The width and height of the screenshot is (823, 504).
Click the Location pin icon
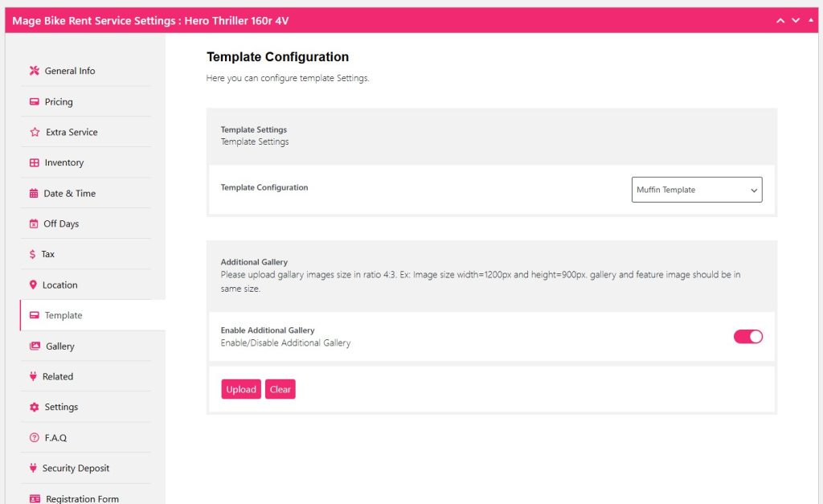click(33, 285)
